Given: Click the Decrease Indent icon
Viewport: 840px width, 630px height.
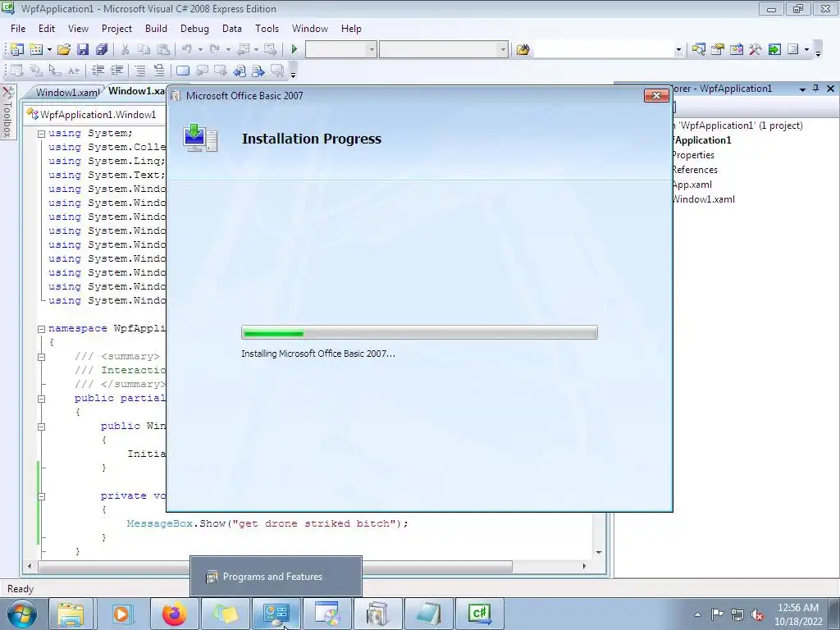Looking at the screenshot, I should pyautogui.click(x=98, y=71).
